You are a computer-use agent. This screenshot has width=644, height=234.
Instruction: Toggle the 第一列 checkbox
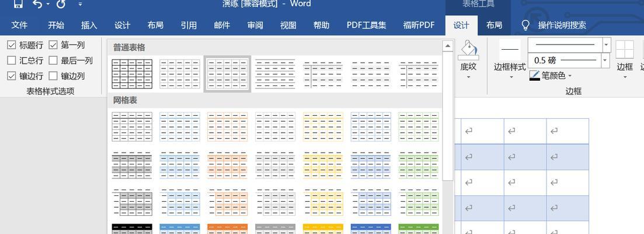tap(53, 45)
